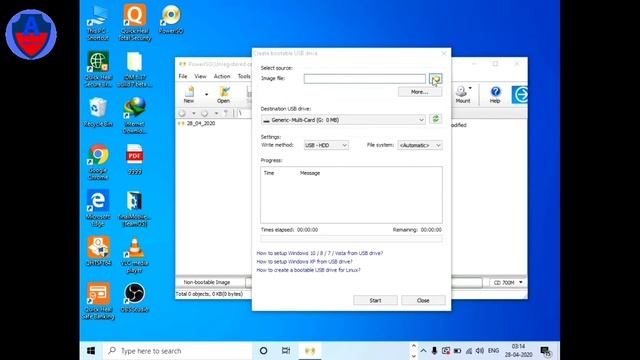
Task: Click the Non-bootable Image status label
Action: point(207,282)
